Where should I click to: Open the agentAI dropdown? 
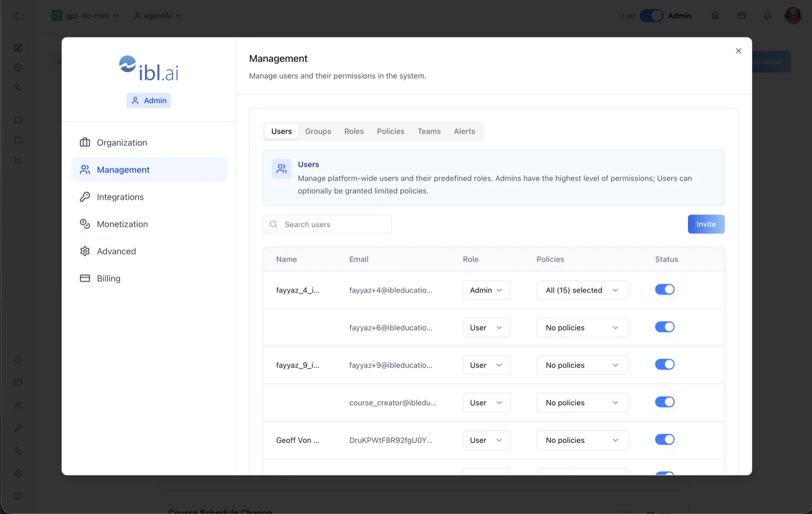pyautogui.click(x=157, y=16)
